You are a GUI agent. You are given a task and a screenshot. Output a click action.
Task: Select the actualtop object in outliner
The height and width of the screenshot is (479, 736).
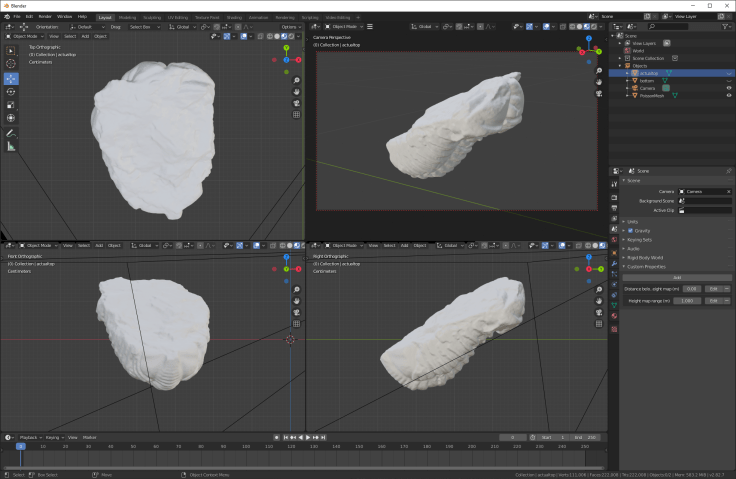click(650, 73)
